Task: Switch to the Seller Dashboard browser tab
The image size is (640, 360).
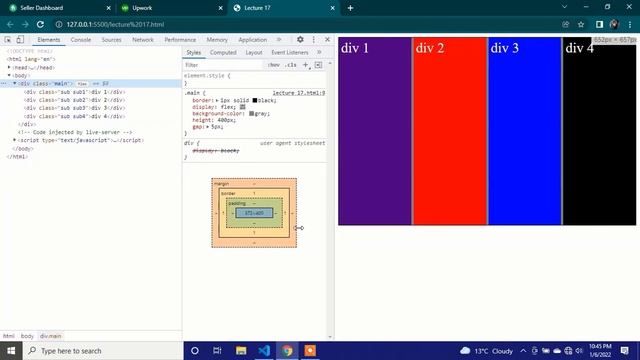Action: coord(58,8)
